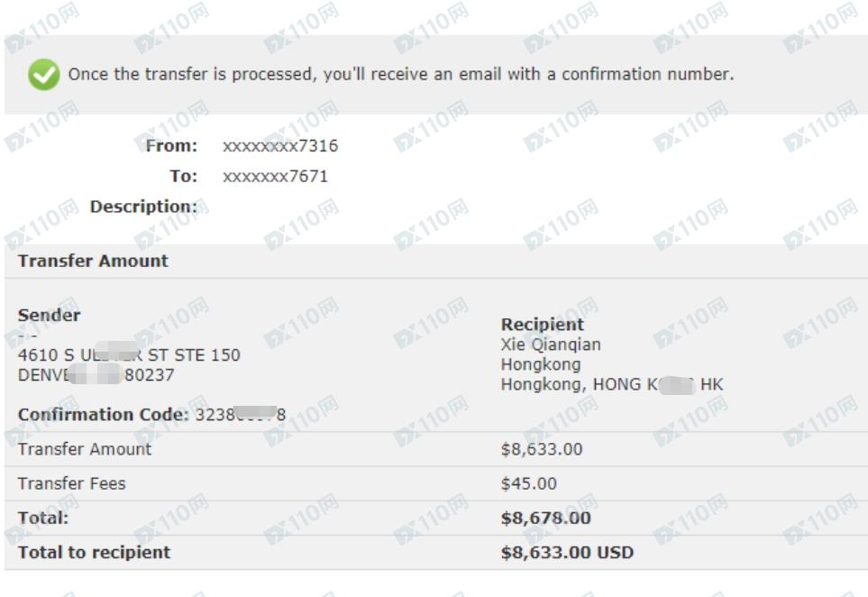Click the Transfer Amount row label
The height and width of the screenshot is (597, 868).
pyautogui.click(x=84, y=449)
